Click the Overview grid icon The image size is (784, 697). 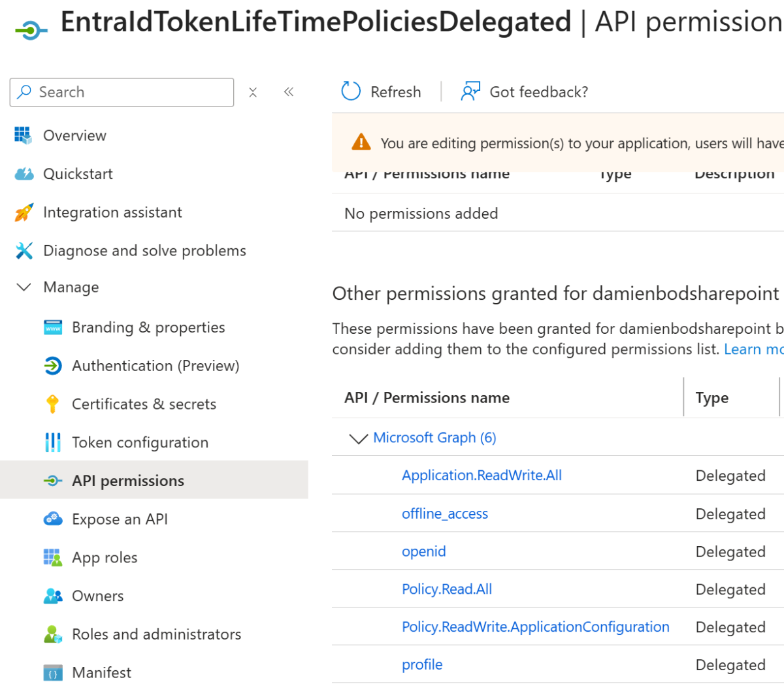pos(23,135)
